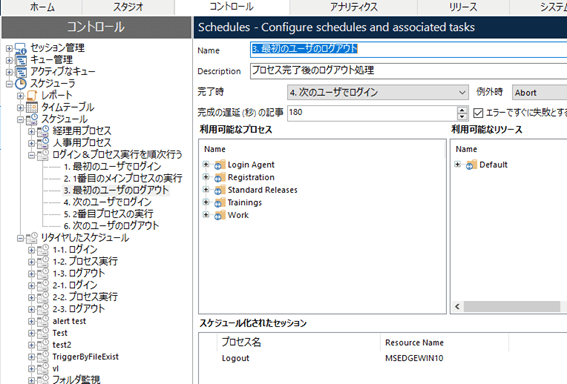Decrease the delay seconds spinner value
The image size is (567, 384).
(x=462, y=116)
